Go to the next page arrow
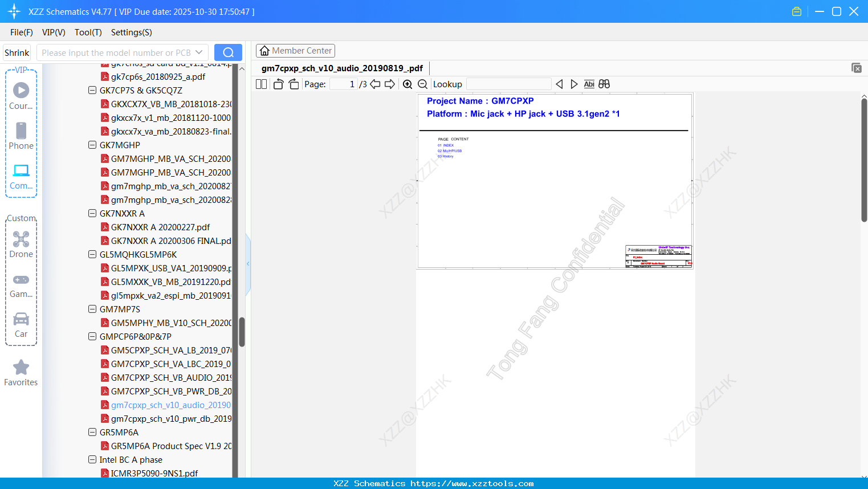 pos(390,84)
